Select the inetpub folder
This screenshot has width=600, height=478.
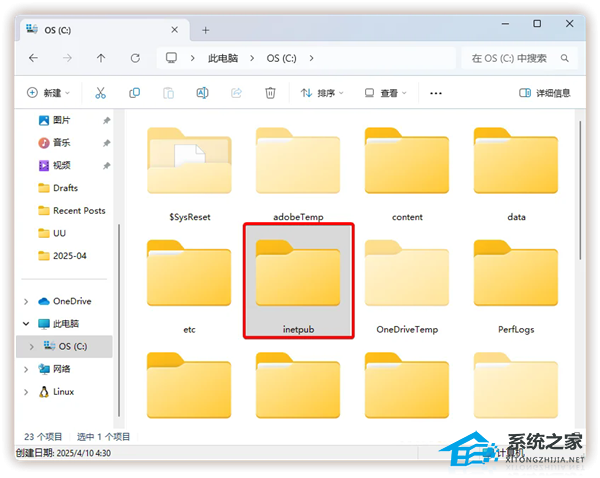298,281
